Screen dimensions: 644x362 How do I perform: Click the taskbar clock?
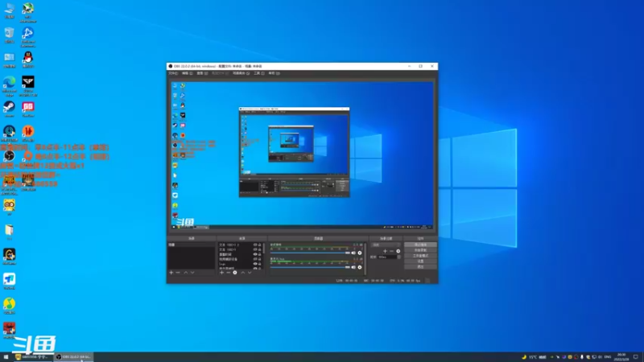click(x=621, y=357)
